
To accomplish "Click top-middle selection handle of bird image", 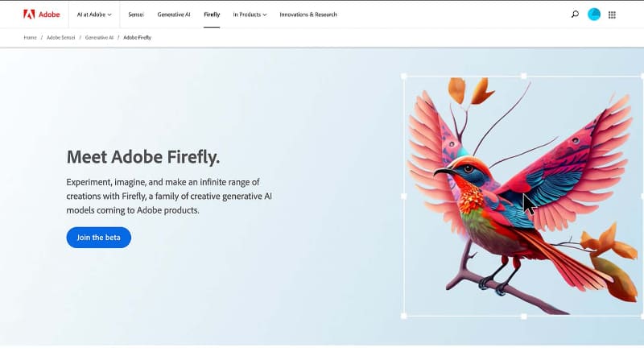I will tap(524, 76).
